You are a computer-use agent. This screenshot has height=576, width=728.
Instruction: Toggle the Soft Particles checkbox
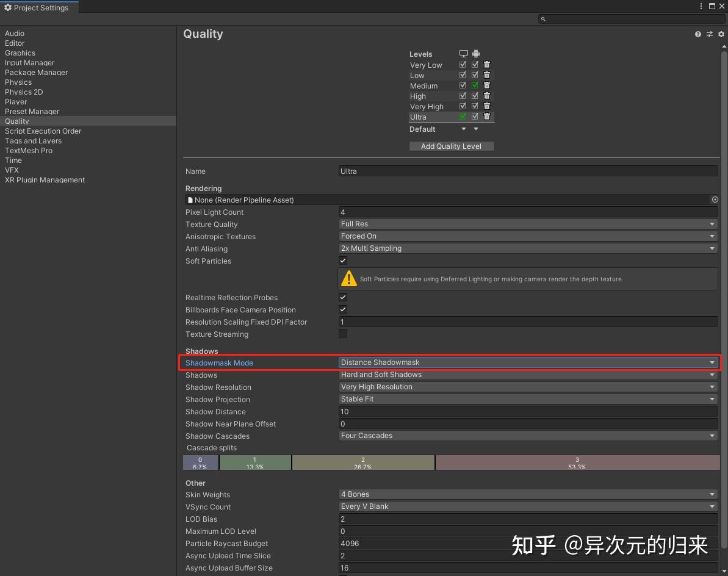(343, 261)
